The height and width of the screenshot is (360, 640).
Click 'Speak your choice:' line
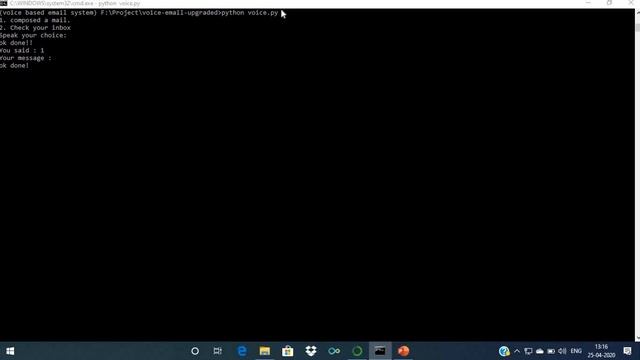coord(33,36)
